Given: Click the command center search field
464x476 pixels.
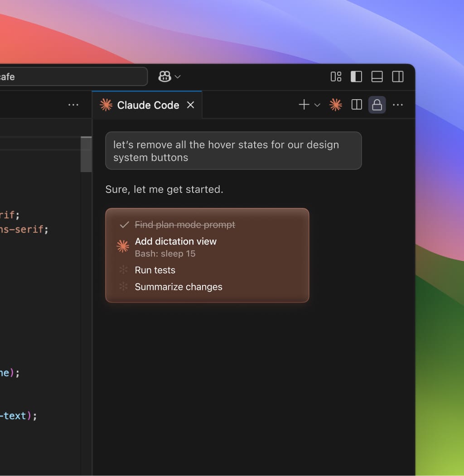Looking at the screenshot, I should coord(72,77).
